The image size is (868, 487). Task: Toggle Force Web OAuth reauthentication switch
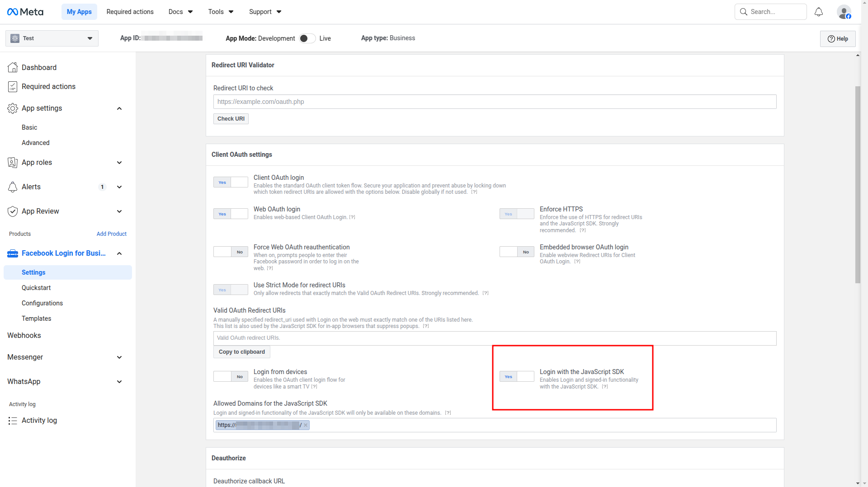tap(231, 252)
